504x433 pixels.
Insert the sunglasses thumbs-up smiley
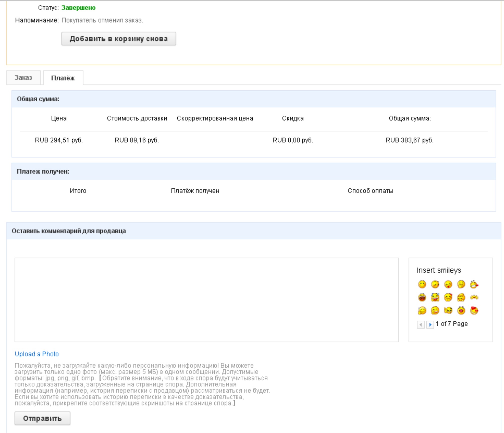pyautogui.click(x=448, y=311)
